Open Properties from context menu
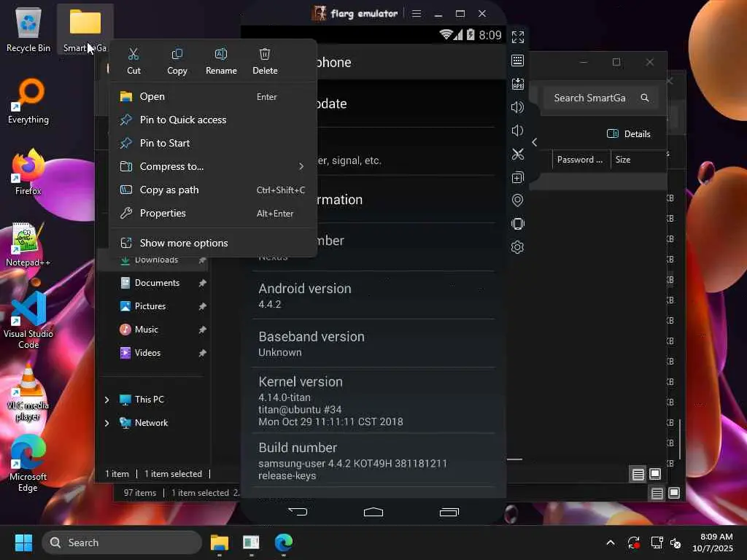The width and height of the screenshot is (747, 560). click(213, 214)
